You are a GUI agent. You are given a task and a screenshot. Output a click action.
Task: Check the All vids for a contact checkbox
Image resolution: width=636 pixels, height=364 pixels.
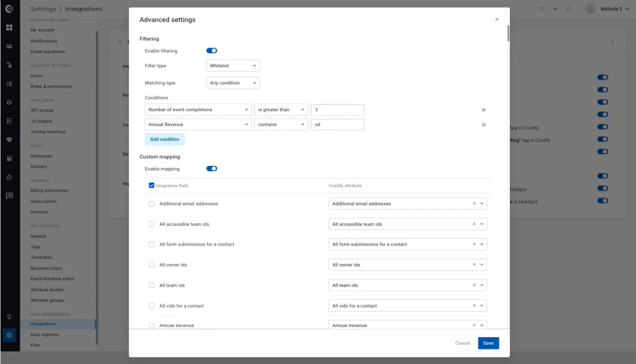[152, 306]
